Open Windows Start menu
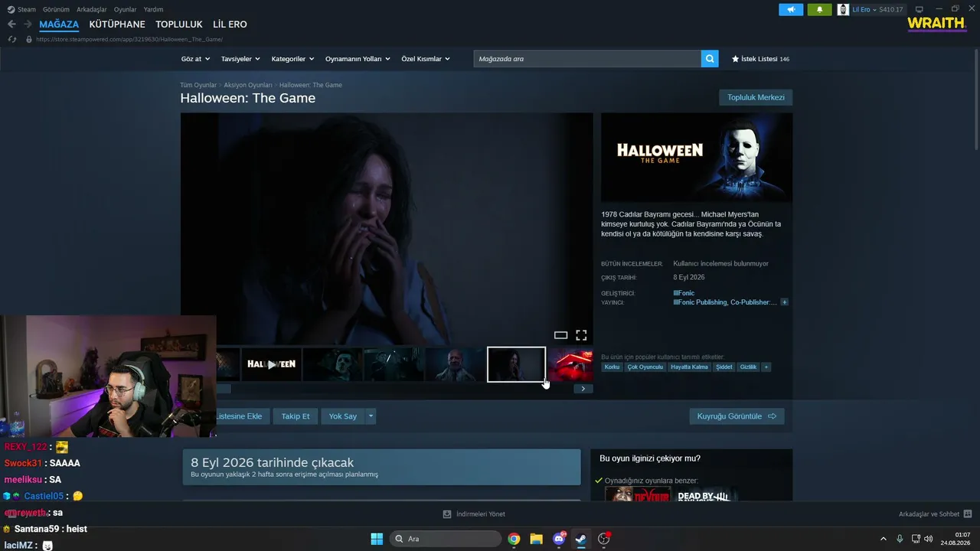 tap(377, 539)
